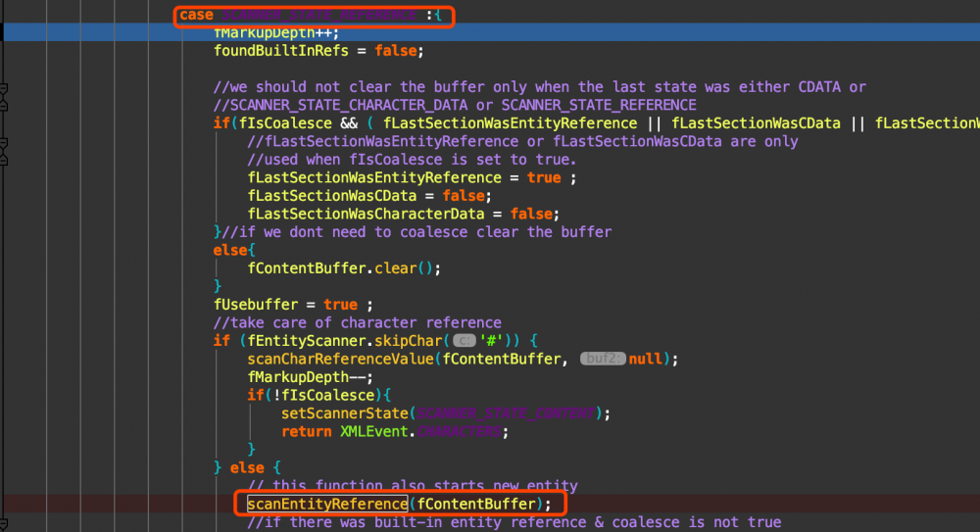The width and height of the screenshot is (980, 532).
Task: Click the 'buf2:' parameter hint
Action: pyautogui.click(x=603, y=359)
